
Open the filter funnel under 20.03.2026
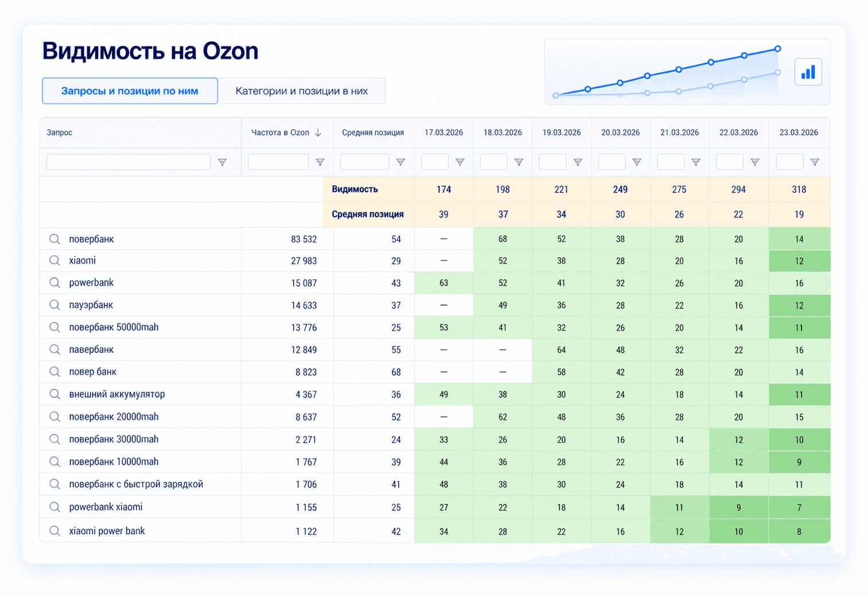tap(637, 162)
